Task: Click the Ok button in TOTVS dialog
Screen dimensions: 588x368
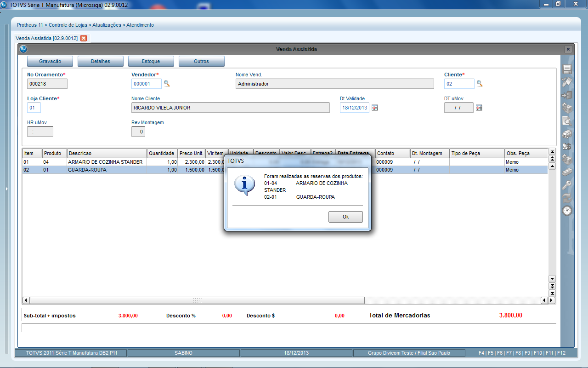Action: 345,217
